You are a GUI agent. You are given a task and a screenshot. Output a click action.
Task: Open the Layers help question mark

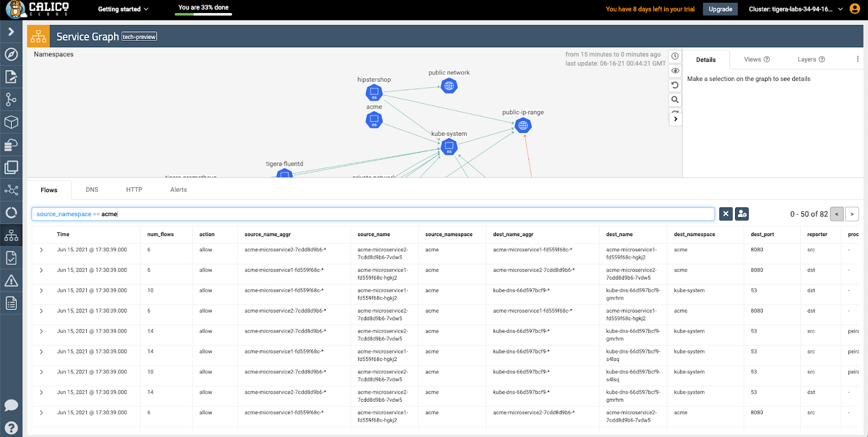pyautogui.click(x=822, y=60)
